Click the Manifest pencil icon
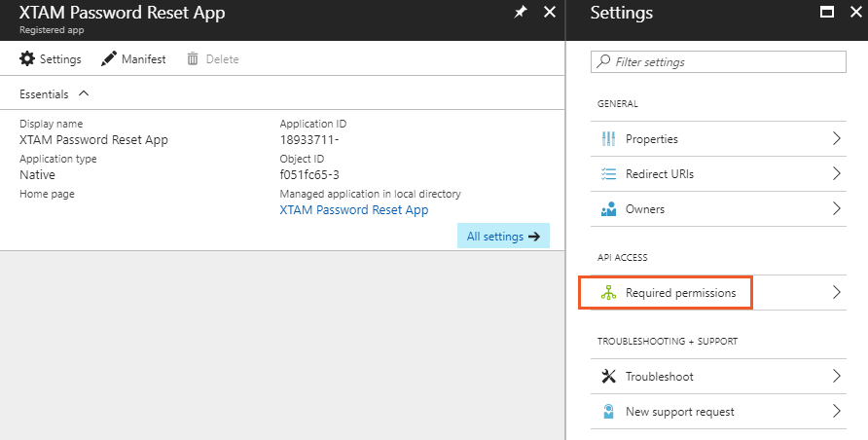 (109, 59)
